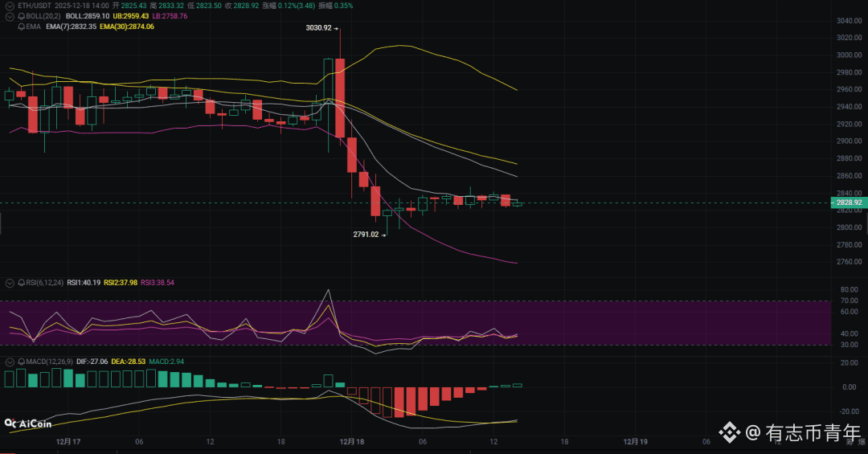Click the alert bell next to RSI(6,12,24)
This screenshot has width=868, height=454.
point(22,283)
